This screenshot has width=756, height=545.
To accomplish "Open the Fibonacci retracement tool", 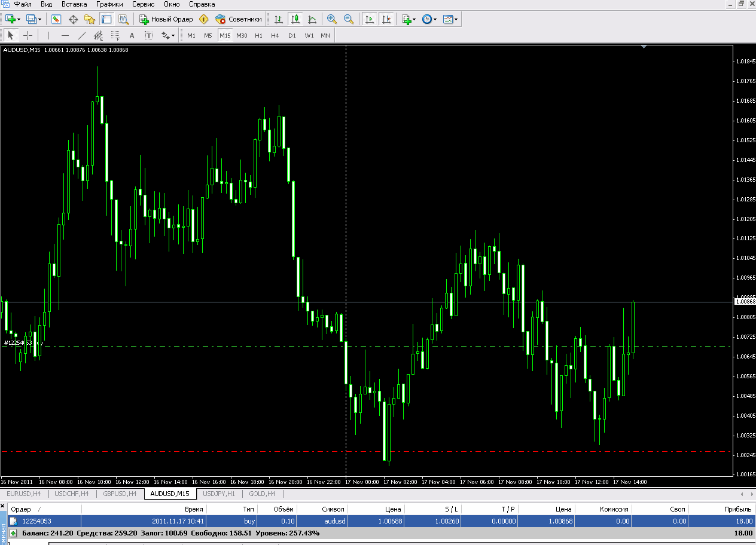I will tap(115, 35).
